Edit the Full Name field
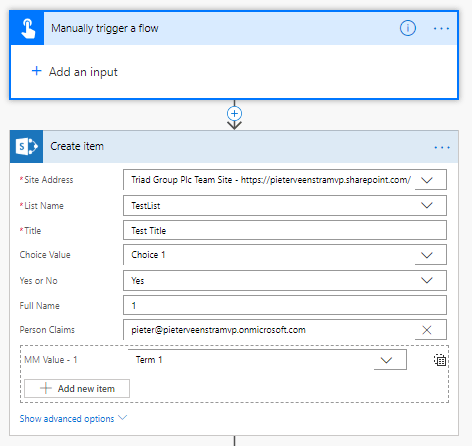 [x=285, y=305]
